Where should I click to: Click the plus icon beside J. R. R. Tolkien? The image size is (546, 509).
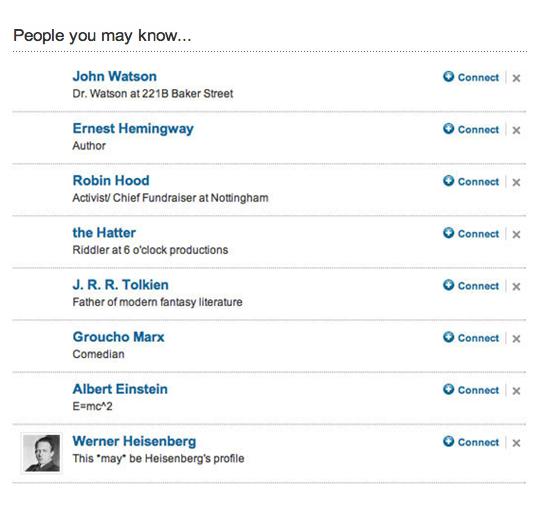(448, 285)
